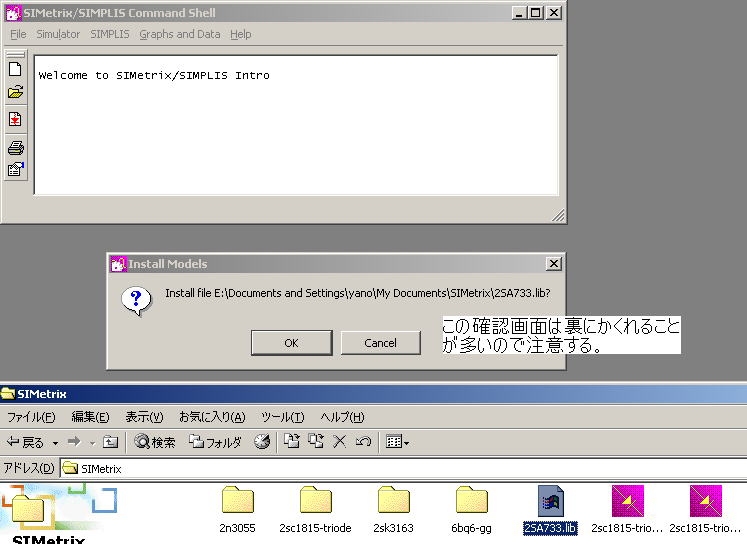Select the 2sk3163 folder
This screenshot has height=544, width=747.
[394, 510]
